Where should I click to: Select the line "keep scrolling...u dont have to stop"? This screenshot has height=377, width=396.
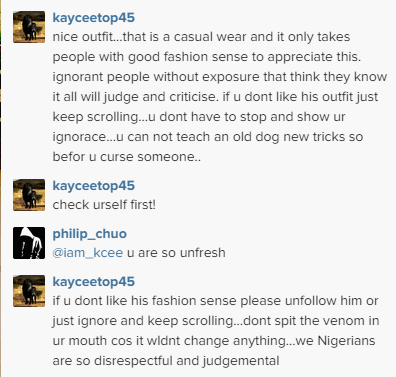(x=199, y=117)
